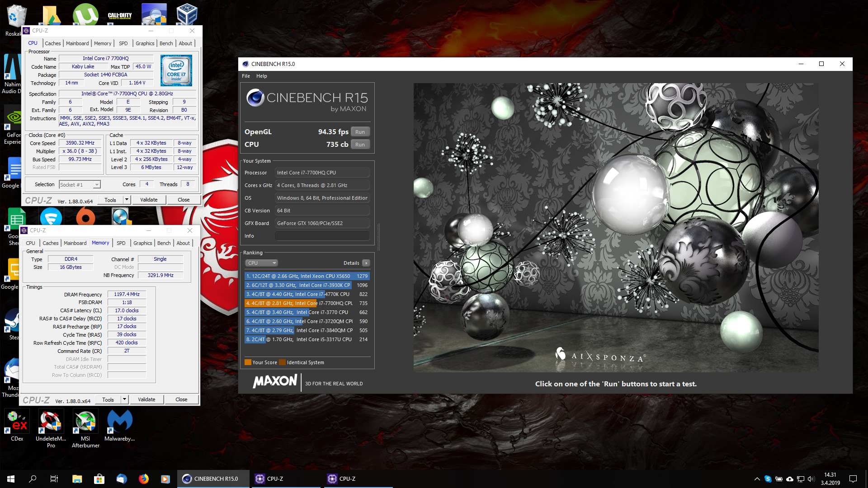Click Validate in lower CPU-Z window
868x488 pixels.
coord(146,399)
